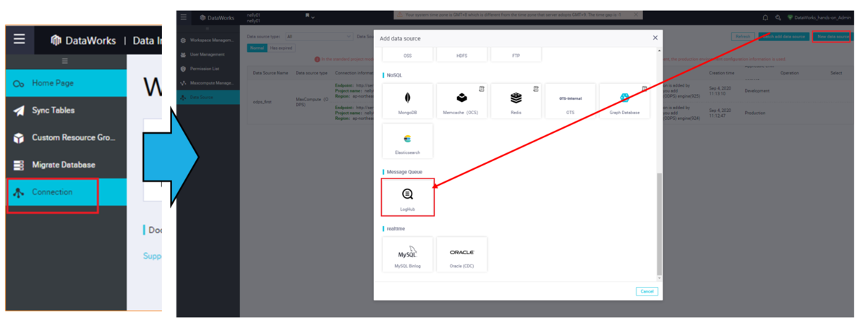Screen dimensions: 868x323
Task: Open the Workspace Management menu entry
Action: coord(208,40)
